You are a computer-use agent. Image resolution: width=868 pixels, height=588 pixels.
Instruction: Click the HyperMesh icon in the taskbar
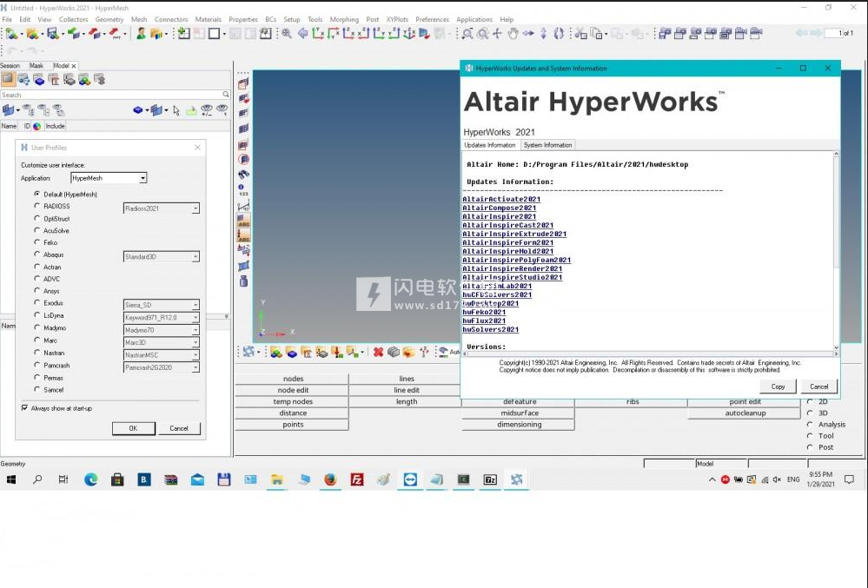click(516, 479)
